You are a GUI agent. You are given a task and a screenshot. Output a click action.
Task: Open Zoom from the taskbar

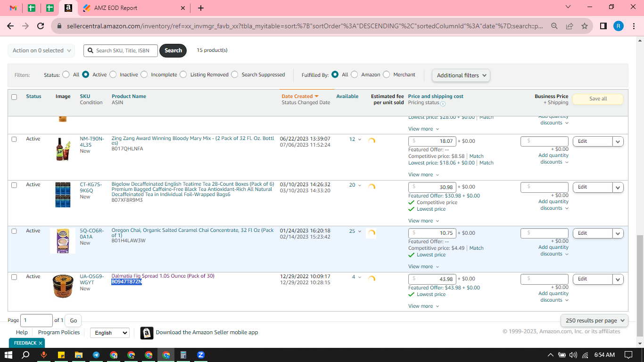[x=201, y=355]
